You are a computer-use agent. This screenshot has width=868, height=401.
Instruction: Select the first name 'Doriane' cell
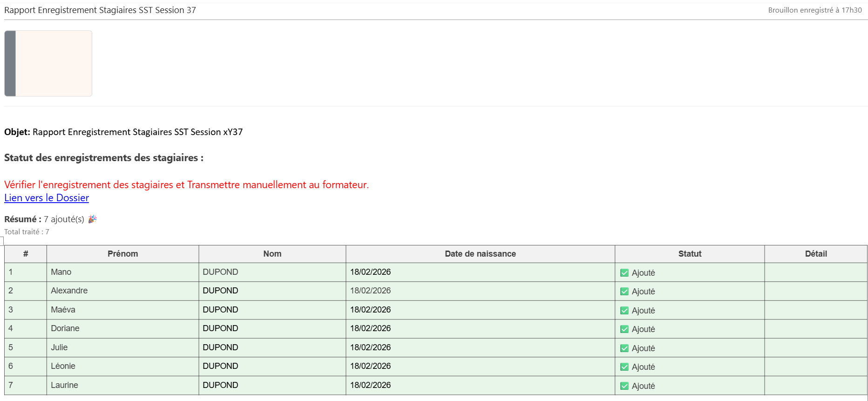point(123,328)
